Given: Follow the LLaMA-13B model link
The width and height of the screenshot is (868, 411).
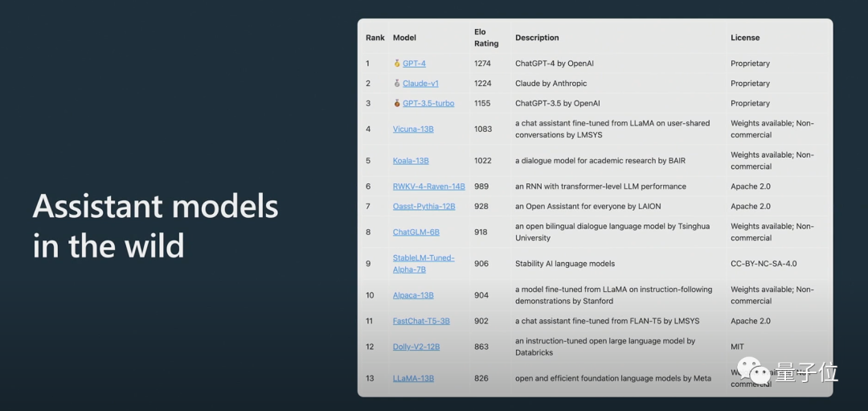Looking at the screenshot, I should (x=414, y=378).
